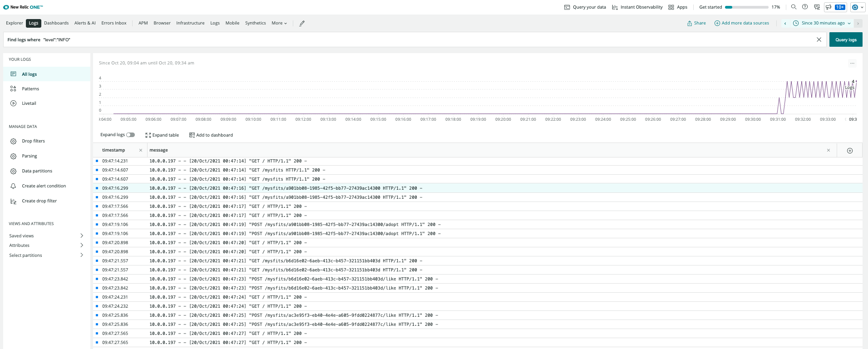868x349 pixels.
Task: Remove the timestamp column
Action: coord(141,150)
